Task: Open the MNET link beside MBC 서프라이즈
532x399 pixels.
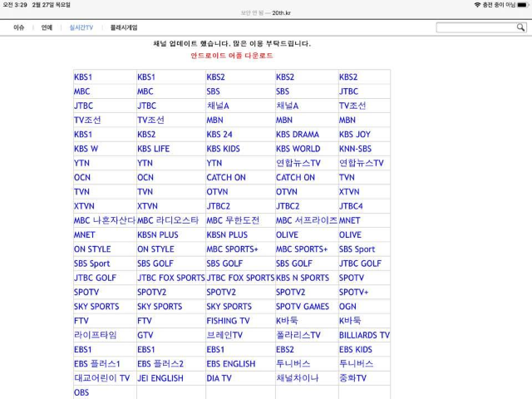Action: click(x=349, y=220)
